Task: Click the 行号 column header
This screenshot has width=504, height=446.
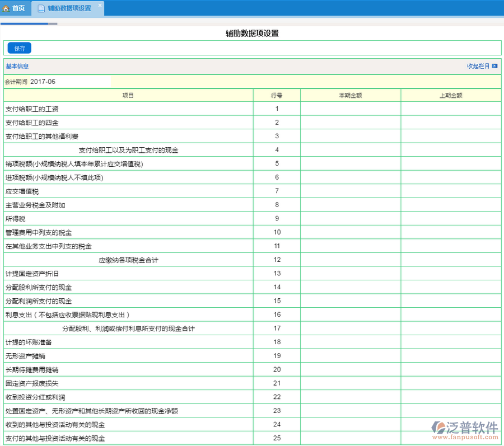Action: tap(277, 95)
